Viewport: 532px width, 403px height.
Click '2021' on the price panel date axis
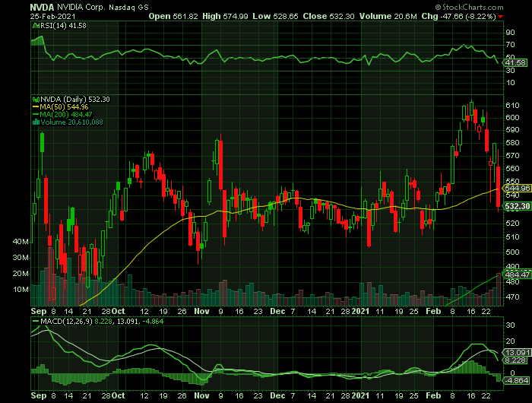click(360, 311)
